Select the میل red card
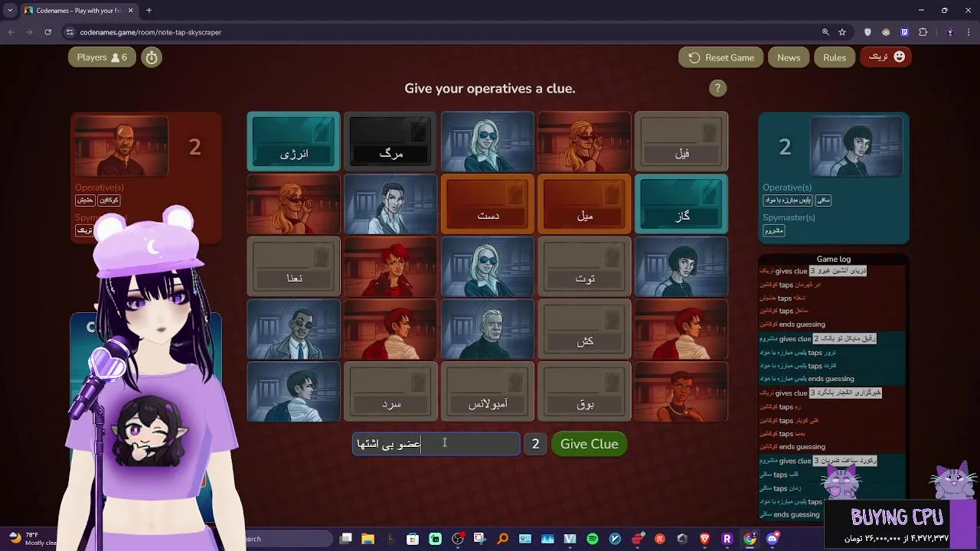Screen dimensions: 980x551 click(584, 204)
